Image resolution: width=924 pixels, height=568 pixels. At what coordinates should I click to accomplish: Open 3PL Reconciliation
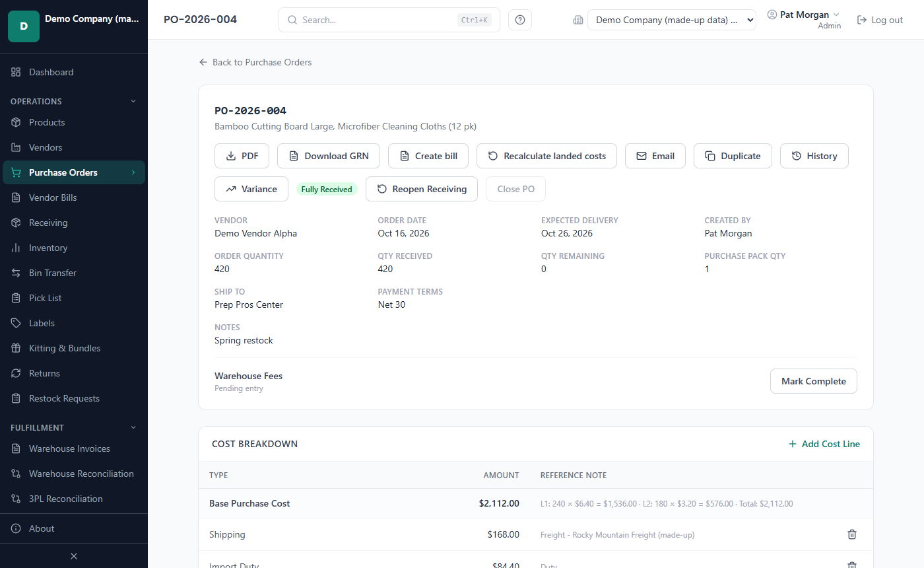pos(74,499)
